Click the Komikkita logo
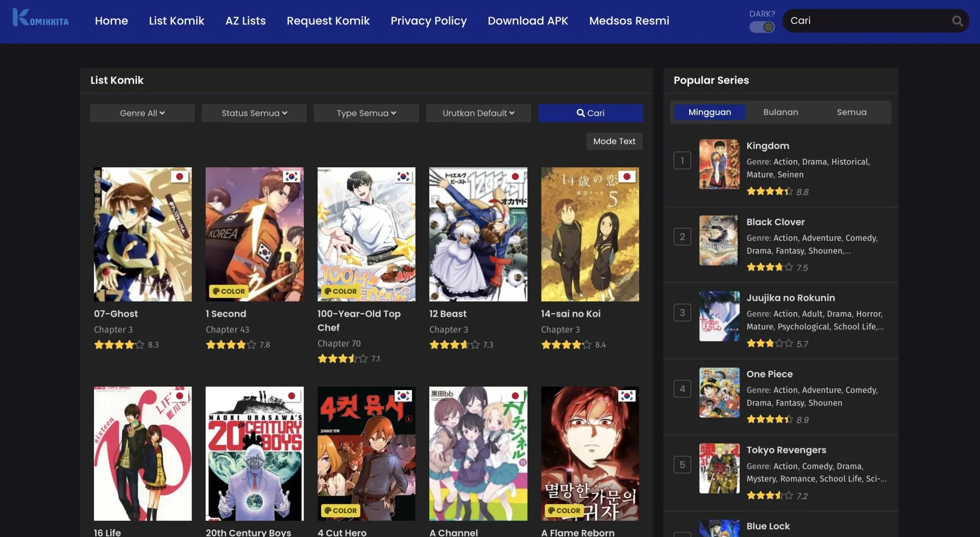 pyautogui.click(x=40, y=18)
